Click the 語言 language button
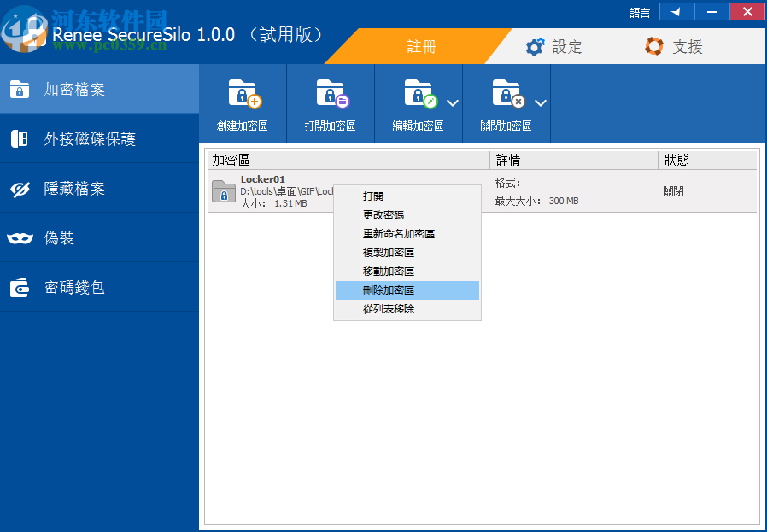 point(640,12)
